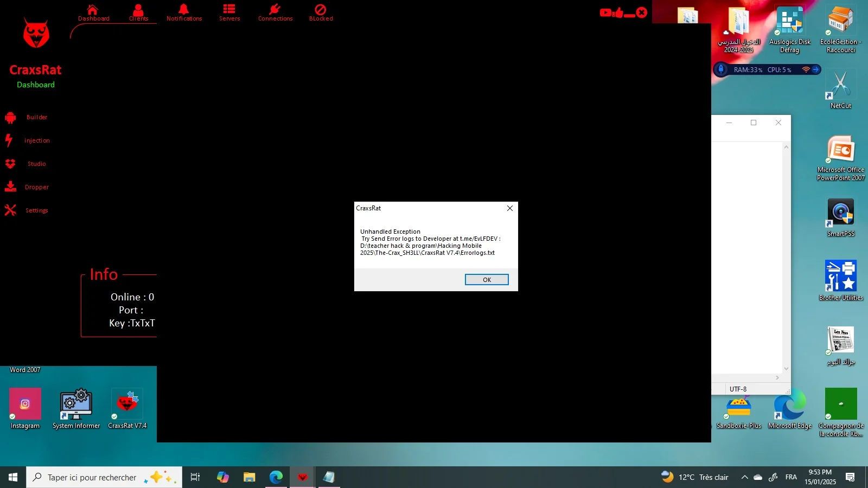This screenshot has width=868, height=488.
Task: Open the Dropper sidebar item
Action: (x=27, y=187)
